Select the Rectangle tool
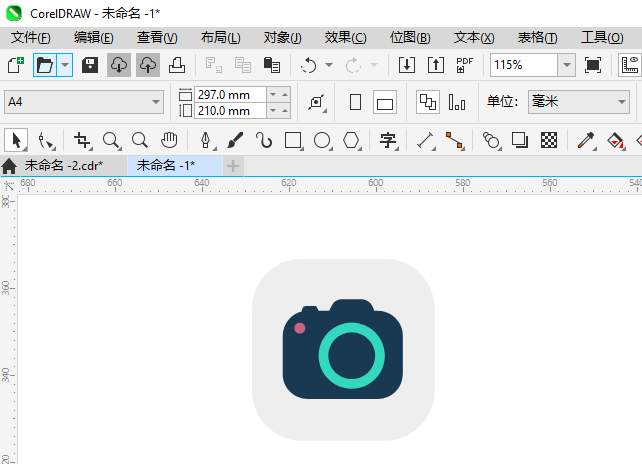Viewport: 642px width, 464px height. [x=293, y=140]
